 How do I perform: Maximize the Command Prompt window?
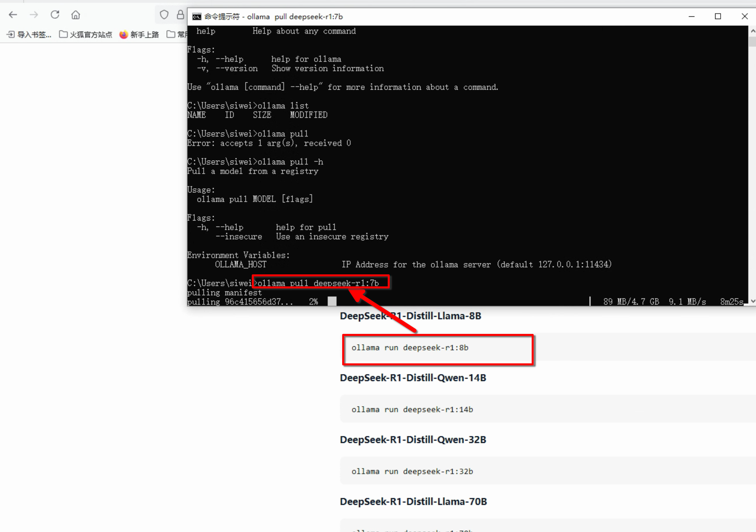[x=718, y=16]
